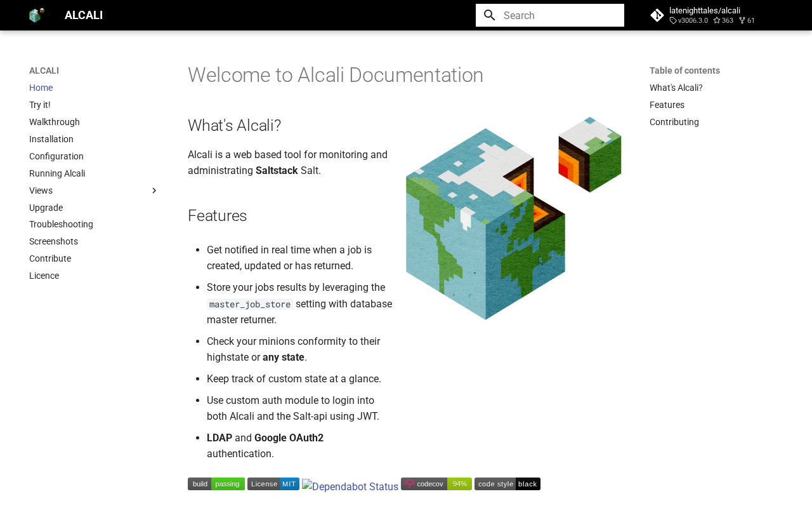812x508 pixels.
Task: Open the Installation page
Action: pyautogui.click(x=51, y=139)
